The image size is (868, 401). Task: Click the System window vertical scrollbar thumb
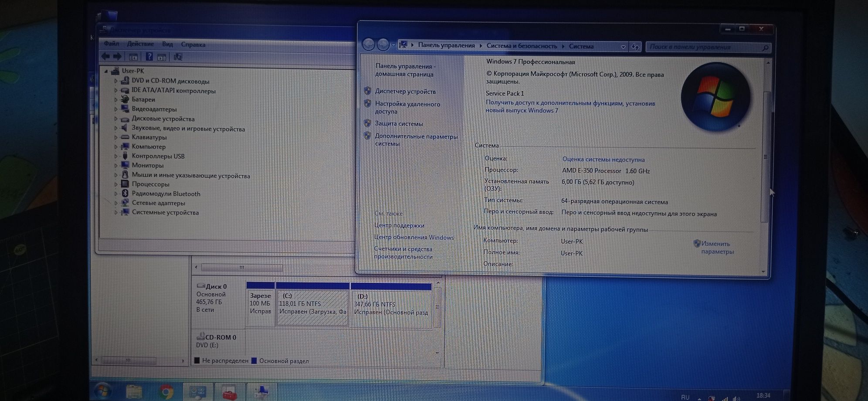click(765, 156)
